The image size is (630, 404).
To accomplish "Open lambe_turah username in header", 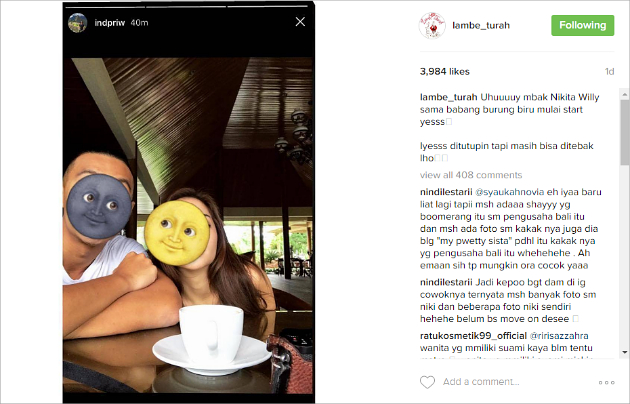I will tap(481, 25).
